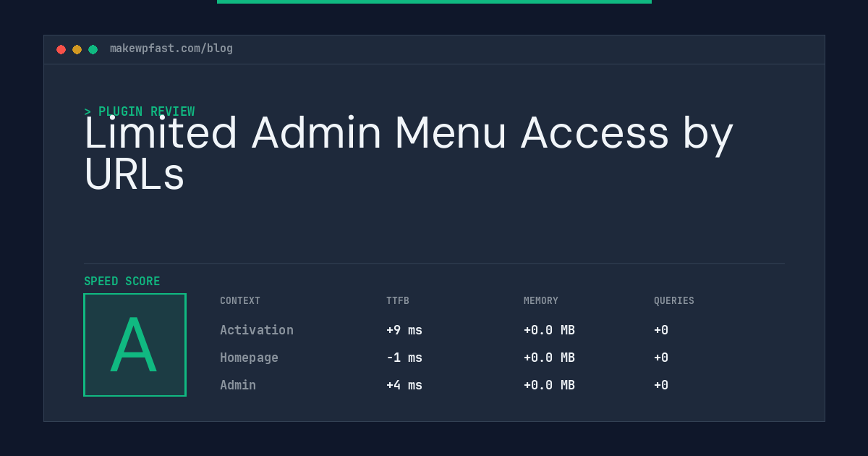Click the TTFB column header

click(398, 301)
